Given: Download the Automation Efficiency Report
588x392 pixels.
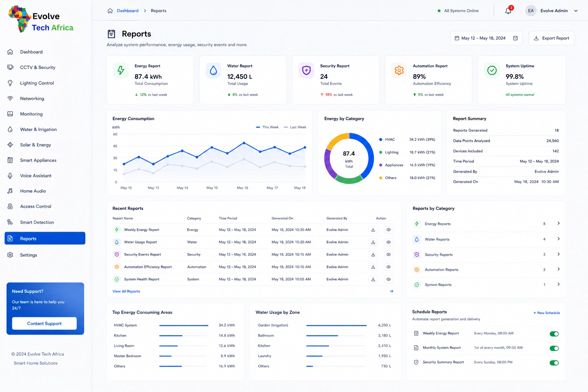Looking at the screenshot, I should point(373,267).
